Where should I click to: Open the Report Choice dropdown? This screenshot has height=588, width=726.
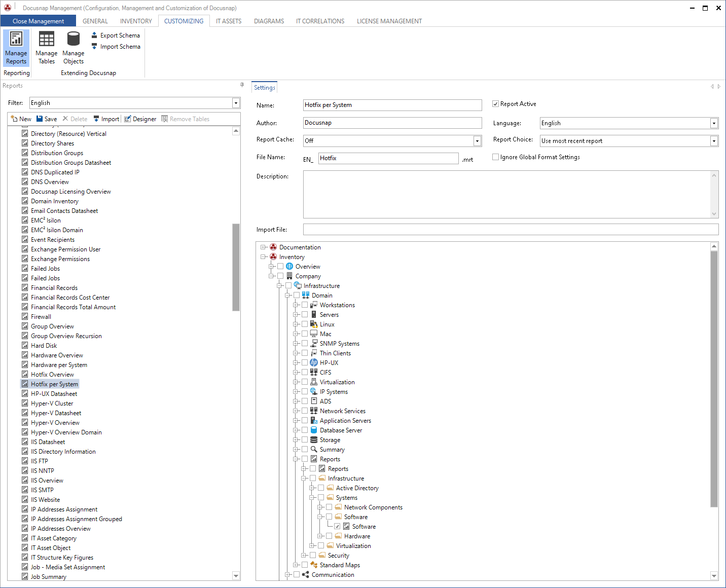(x=714, y=141)
